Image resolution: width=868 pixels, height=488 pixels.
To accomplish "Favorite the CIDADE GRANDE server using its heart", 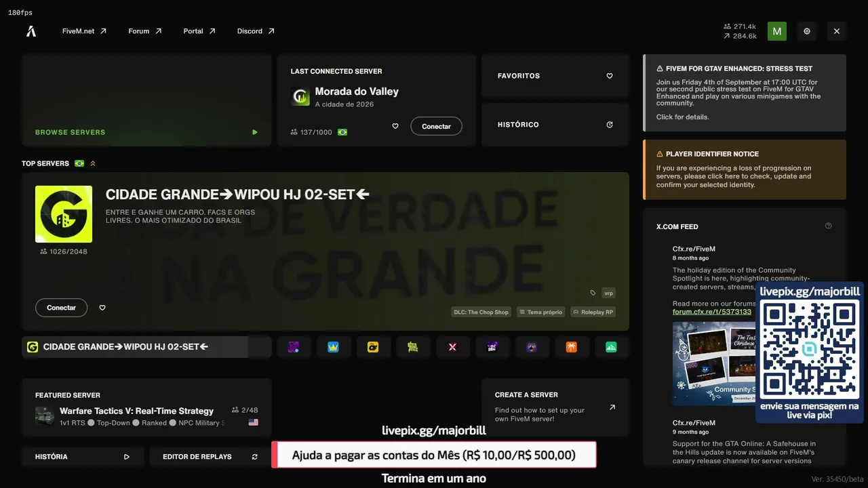I will (x=102, y=308).
